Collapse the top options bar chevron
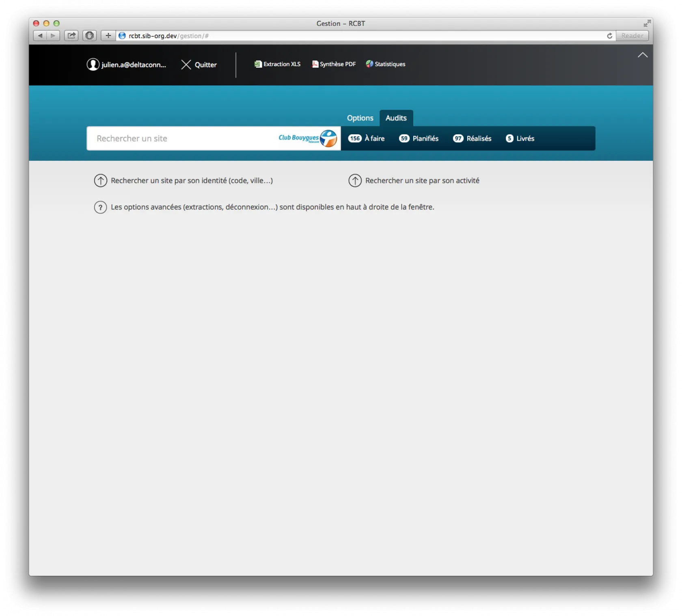 pyautogui.click(x=642, y=55)
